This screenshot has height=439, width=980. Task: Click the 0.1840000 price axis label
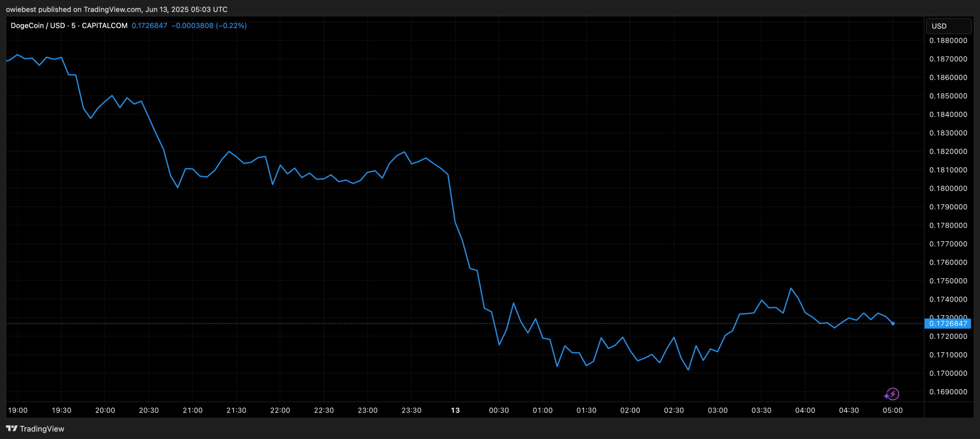pos(948,114)
